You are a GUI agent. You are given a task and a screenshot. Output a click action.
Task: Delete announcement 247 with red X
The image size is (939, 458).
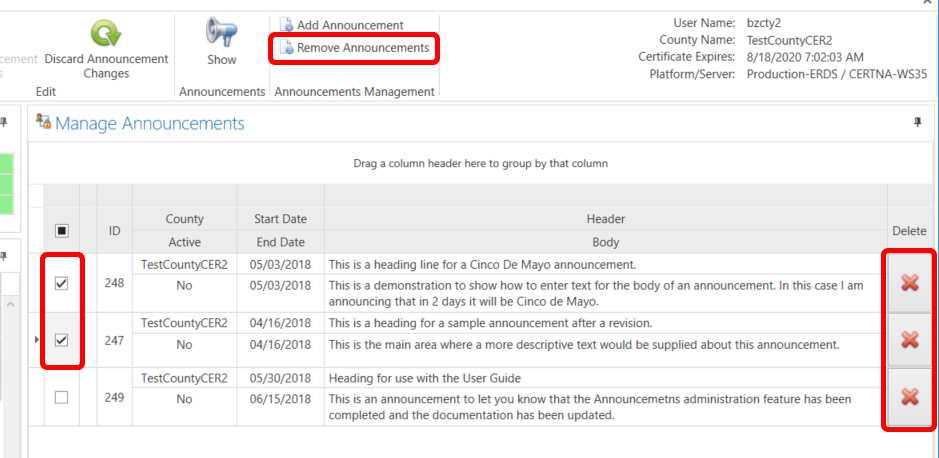click(x=909, y=340)
